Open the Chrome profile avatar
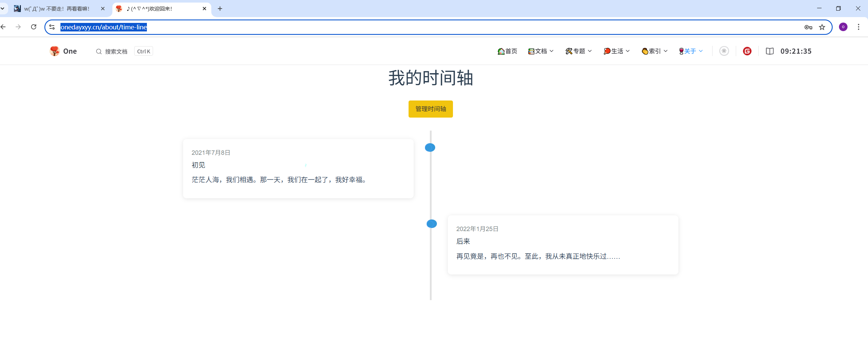868x349 pixels. [x=843, y=27]
